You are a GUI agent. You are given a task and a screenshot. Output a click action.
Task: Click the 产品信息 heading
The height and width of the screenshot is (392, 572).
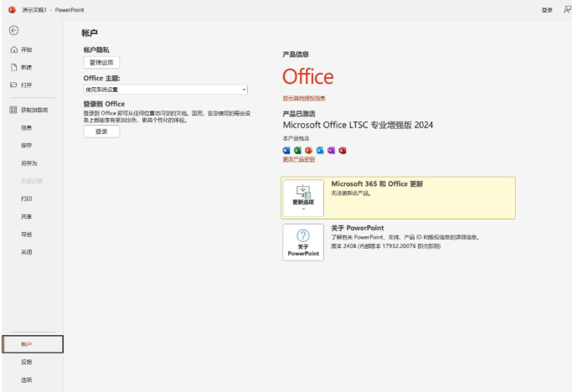coord(296,54)
